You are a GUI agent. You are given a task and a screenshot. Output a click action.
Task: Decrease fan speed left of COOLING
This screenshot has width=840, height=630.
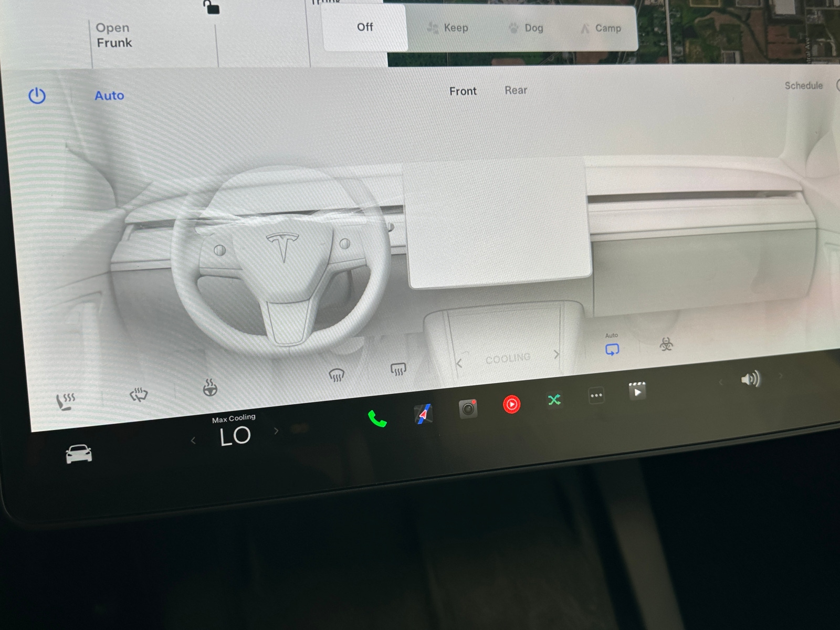click(x=459, y=363)
